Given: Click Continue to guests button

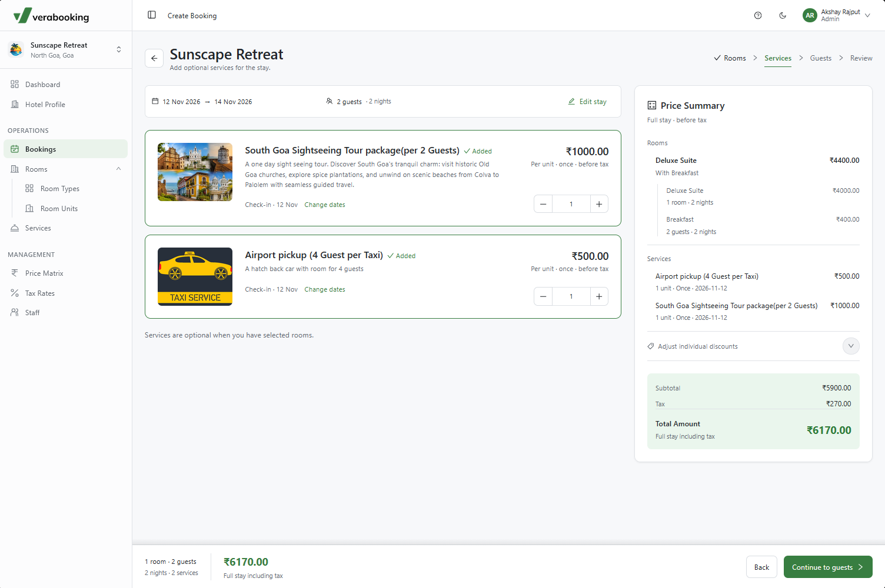Looking at the screenshot, I should tap(828, 567).
